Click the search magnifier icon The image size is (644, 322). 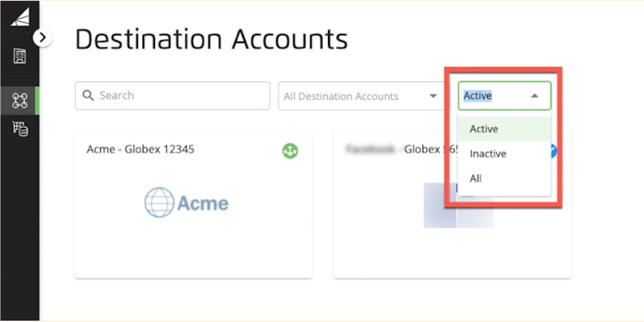point(89,95)
